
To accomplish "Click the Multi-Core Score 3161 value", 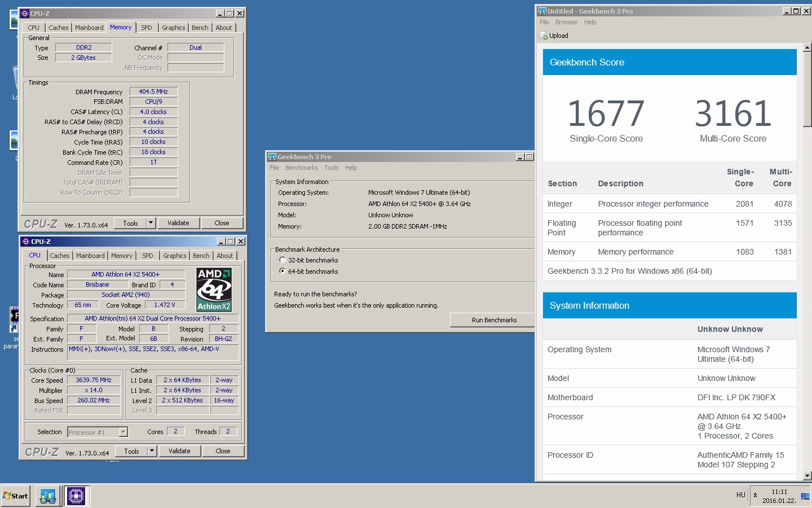I will [733, 113].
